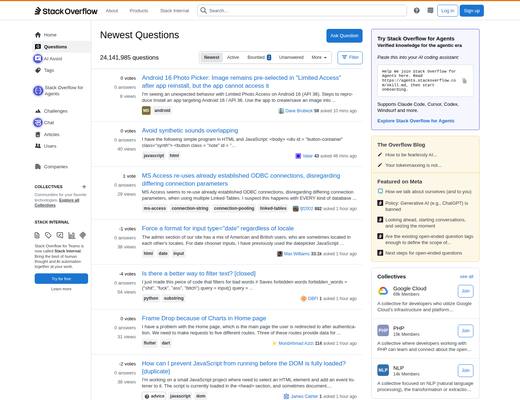520x400 pixels.
Task: Click the NLP collective logo
Action: (x=383, y=370)
